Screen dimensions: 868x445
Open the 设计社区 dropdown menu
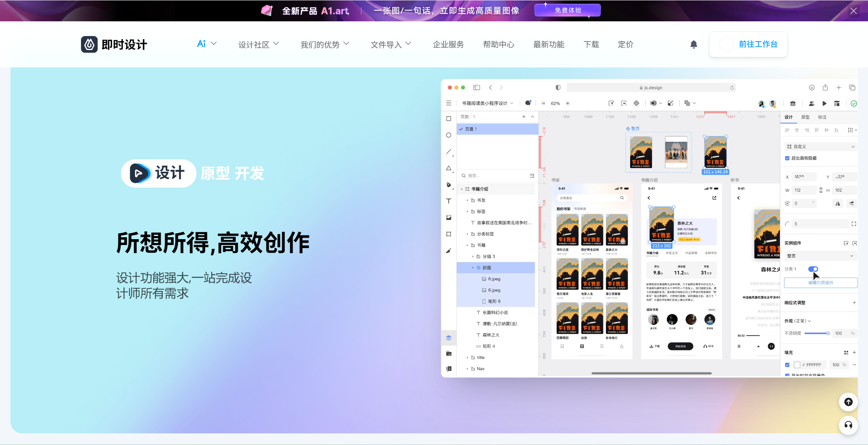258,45
